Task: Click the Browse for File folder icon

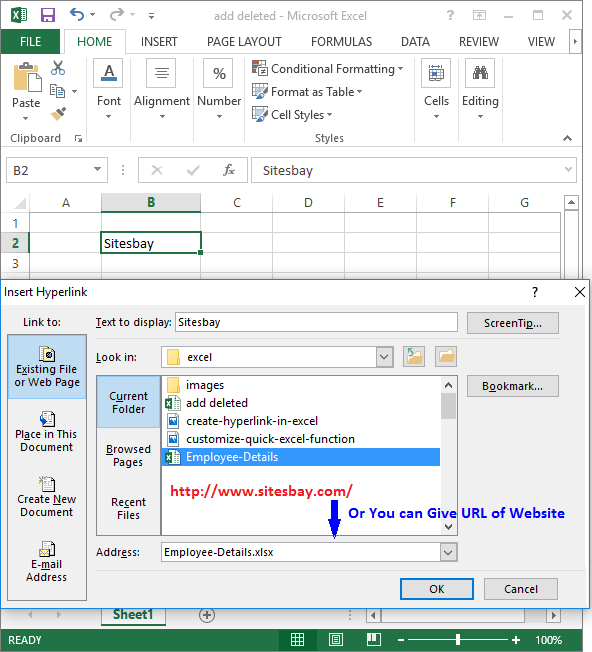Action: (x=446, y=356)
